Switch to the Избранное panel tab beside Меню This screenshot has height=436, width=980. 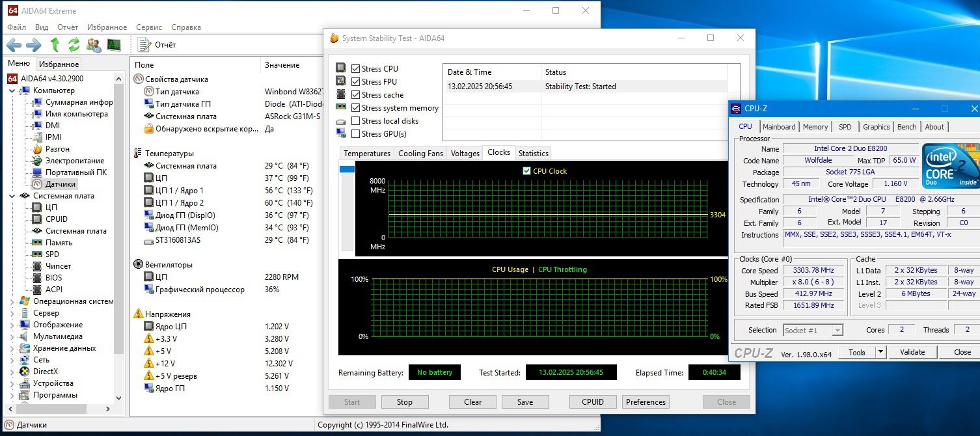pos(59,64)
